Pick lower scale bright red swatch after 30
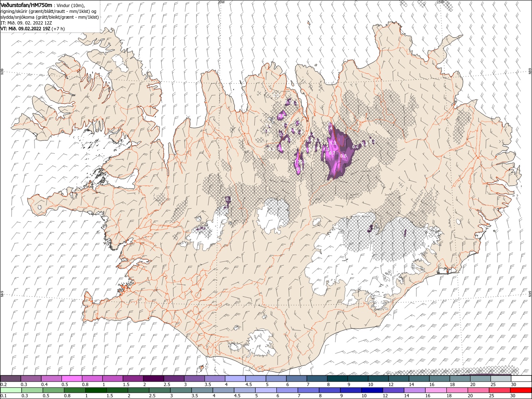Viewport: 532px width, 399px height. pyautogui.click(x=521, y=390)
